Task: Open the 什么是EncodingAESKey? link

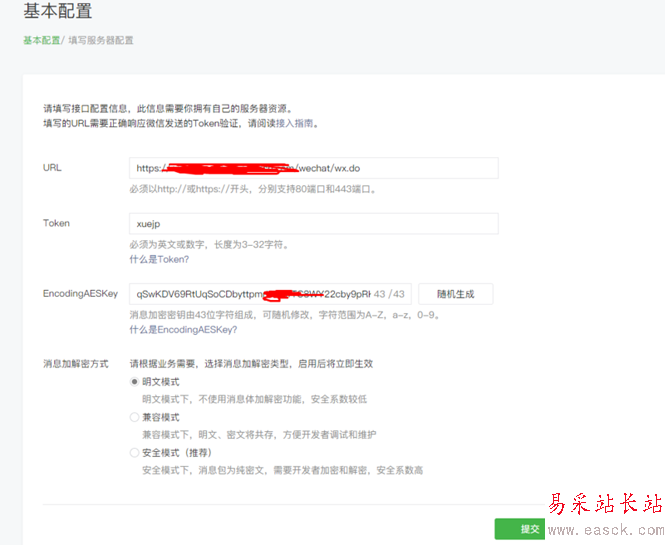Action: (x=183, y=330)
